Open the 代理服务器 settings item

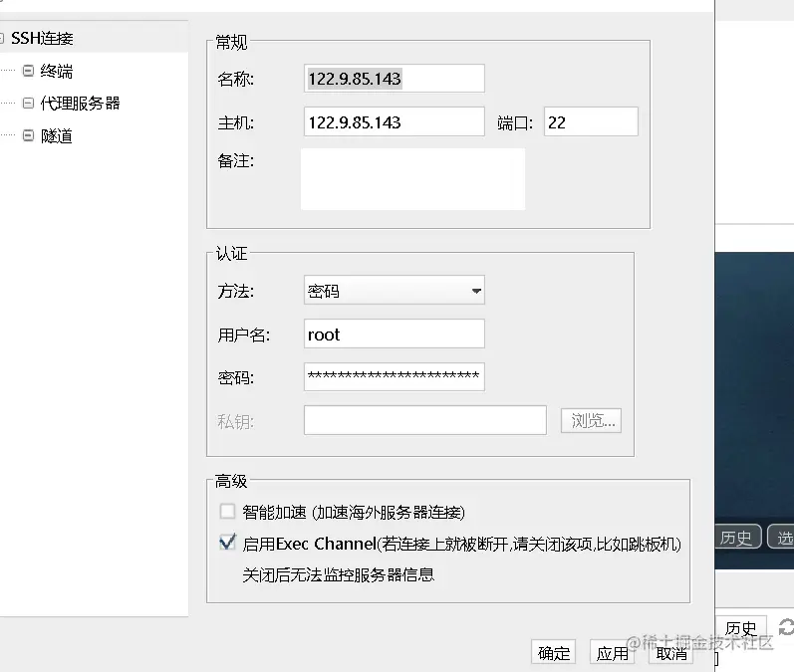[80, 104]
